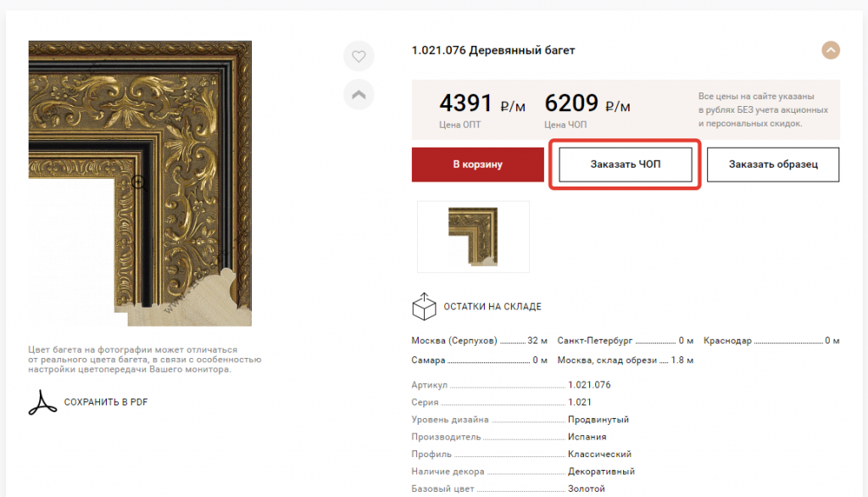Click the PDF file icon
The height and width of the screenshot is (497, 868).
point(42,402)
